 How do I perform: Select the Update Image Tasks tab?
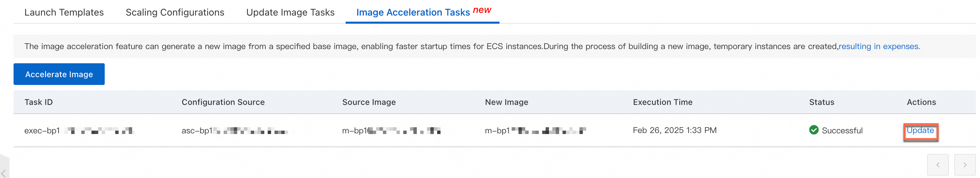point(290,13)
